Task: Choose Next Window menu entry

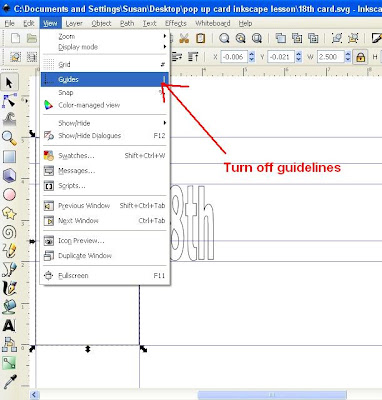Action: [105, 221]
